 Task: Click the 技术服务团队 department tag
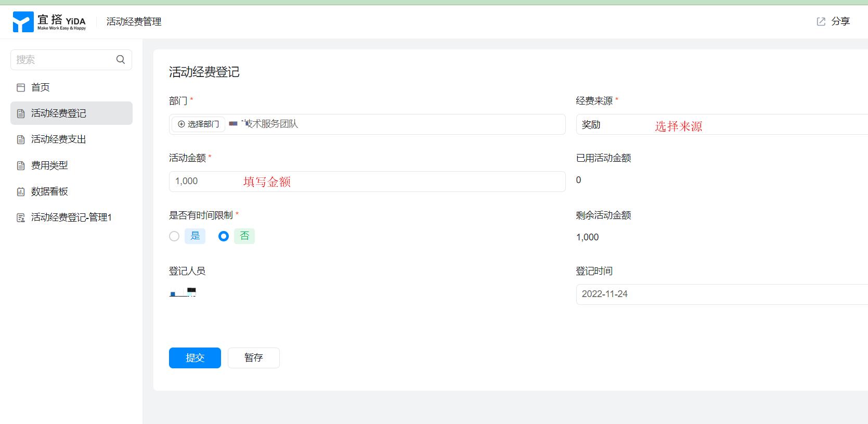263,124
